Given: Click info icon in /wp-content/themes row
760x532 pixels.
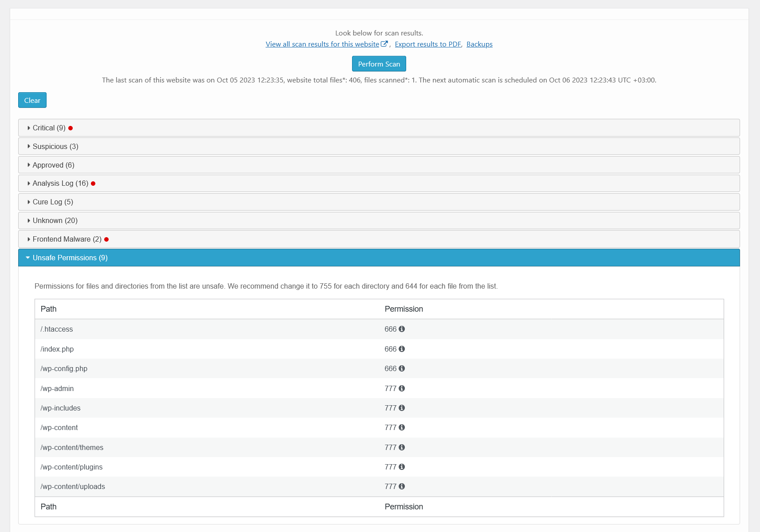Looking at the screenshot, I should (x=402, y=447).
